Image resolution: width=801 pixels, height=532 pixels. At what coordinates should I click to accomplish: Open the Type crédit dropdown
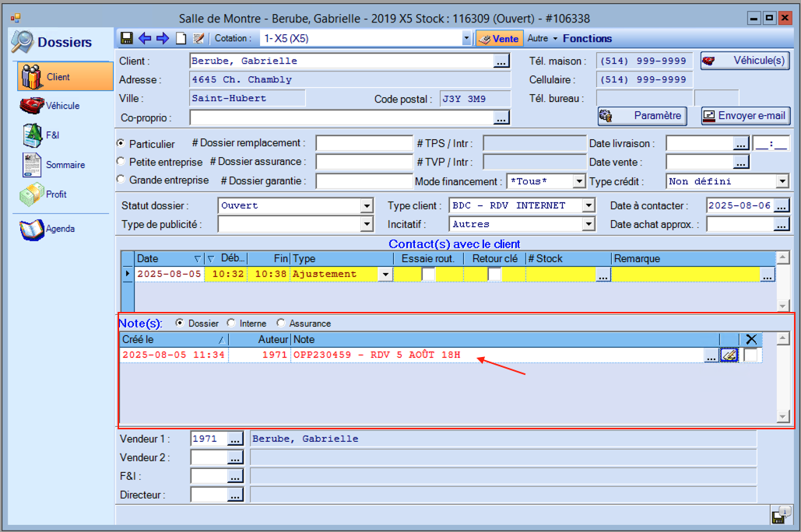pos(782,181)
